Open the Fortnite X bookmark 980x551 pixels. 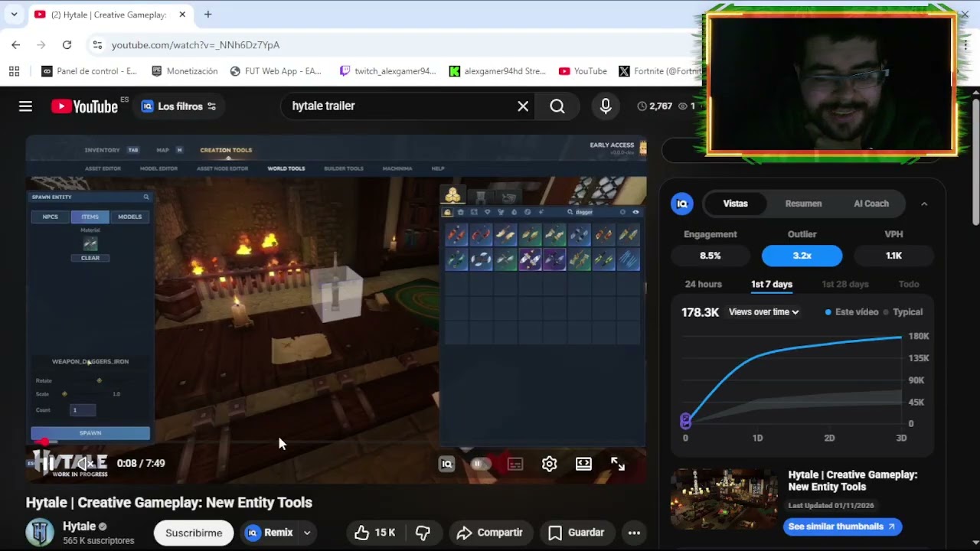(660, 71)
